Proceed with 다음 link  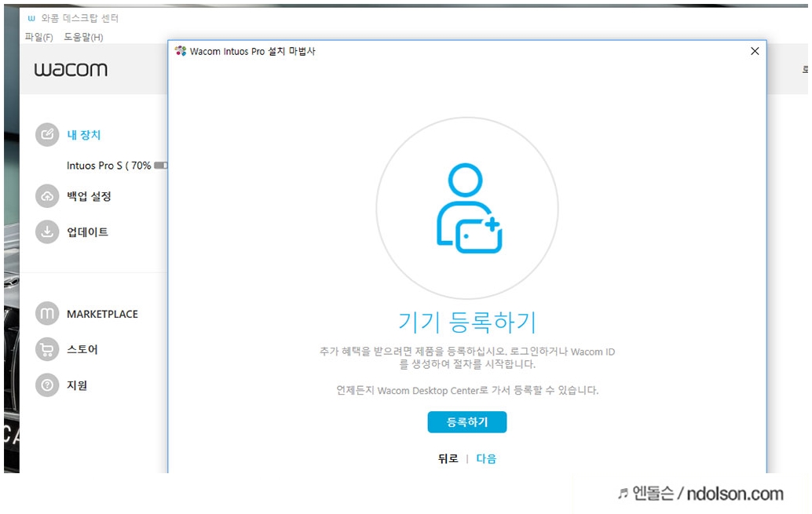coord(486,458)
